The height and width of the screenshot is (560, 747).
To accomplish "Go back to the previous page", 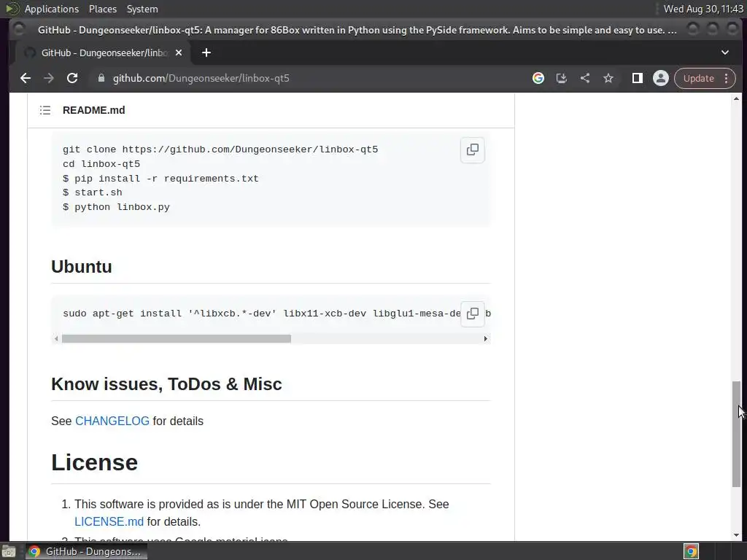I will click(x=26, y=78).
